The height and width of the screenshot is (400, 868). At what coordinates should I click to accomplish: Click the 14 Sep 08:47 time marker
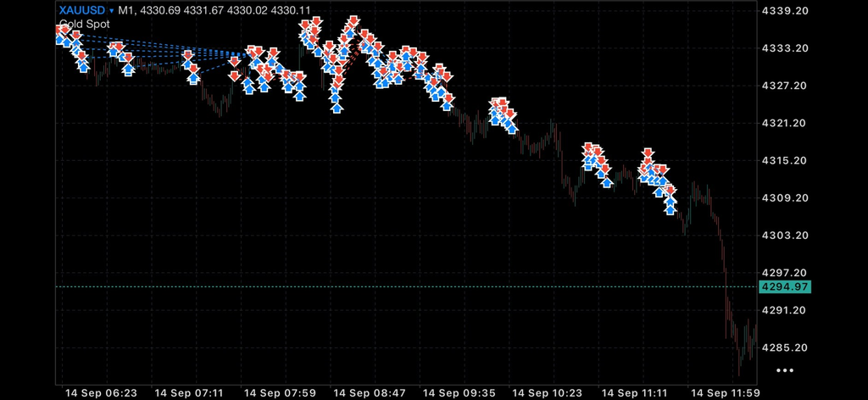pyautogui.click(x=370, y=393)
